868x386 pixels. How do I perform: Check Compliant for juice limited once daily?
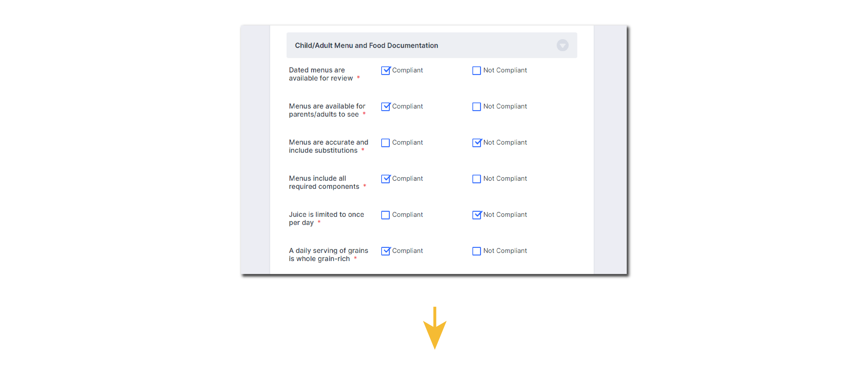tap(385, 215)
